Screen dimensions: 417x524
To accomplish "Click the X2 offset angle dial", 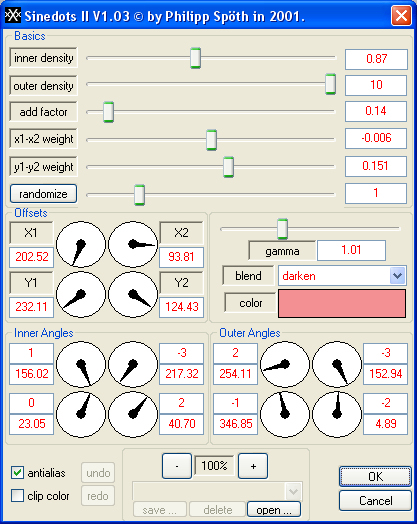I will point(133,244).
